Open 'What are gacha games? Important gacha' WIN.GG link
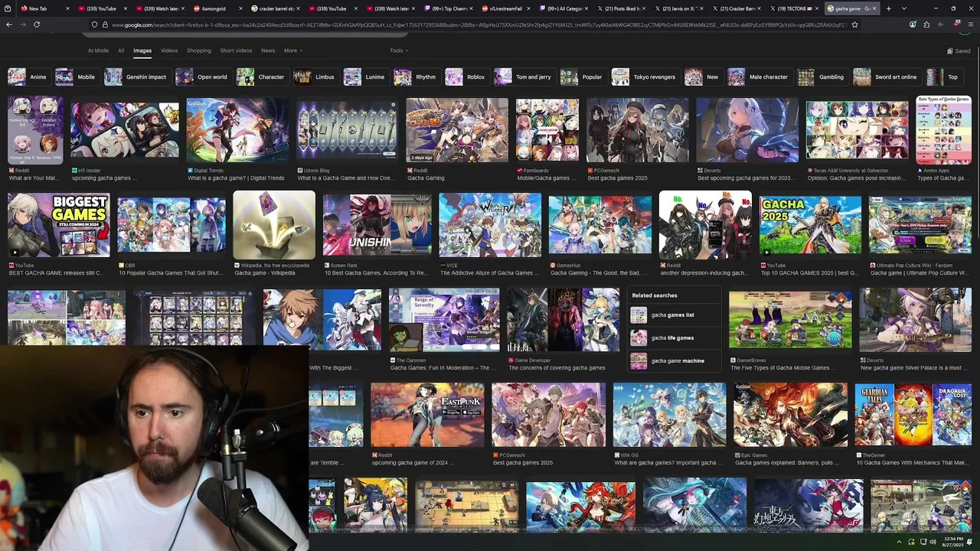This screenshot has width=980, height=551. pos(667,462)
